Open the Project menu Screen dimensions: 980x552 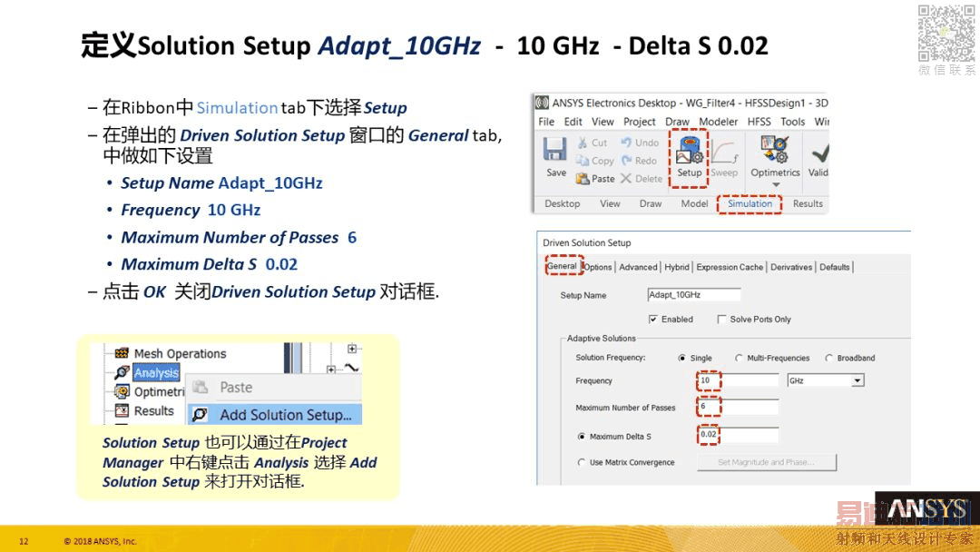[x=640, y=122]
